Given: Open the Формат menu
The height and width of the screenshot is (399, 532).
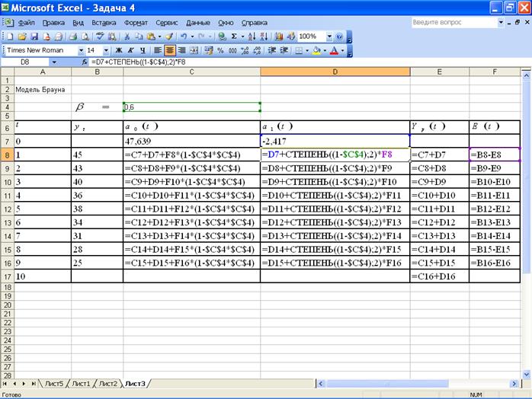Looking at the screenshot, I should pyautogui.click(x=136, y=23).
